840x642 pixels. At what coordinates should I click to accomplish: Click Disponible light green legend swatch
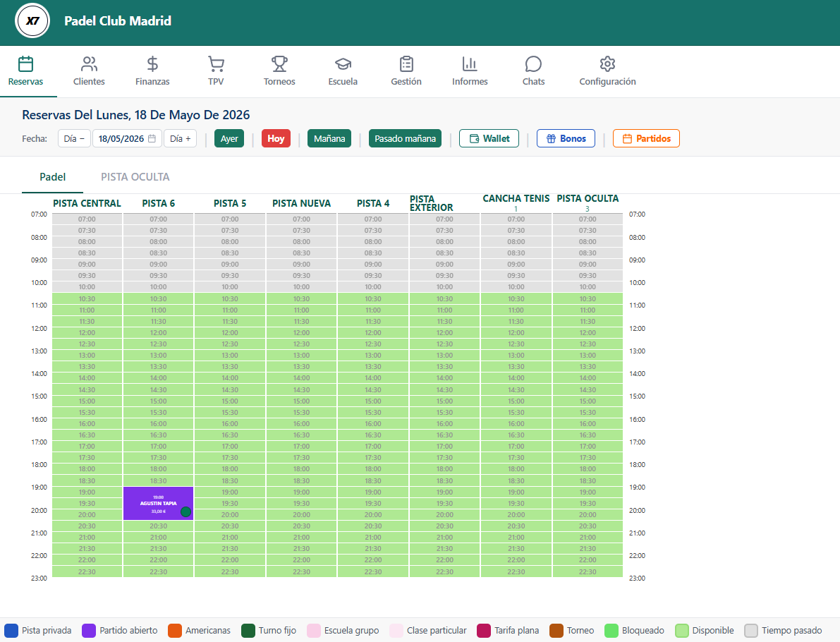click(x=682, y=630)
